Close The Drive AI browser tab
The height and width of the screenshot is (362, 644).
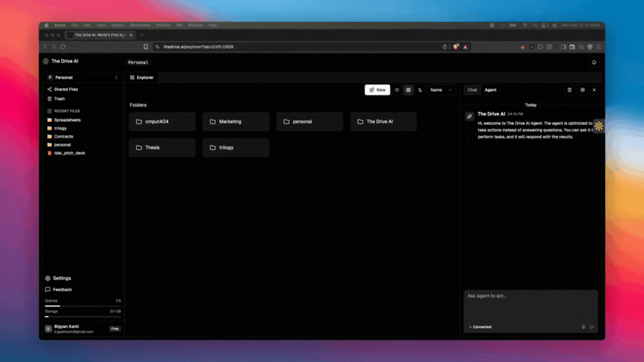(131, 35)
